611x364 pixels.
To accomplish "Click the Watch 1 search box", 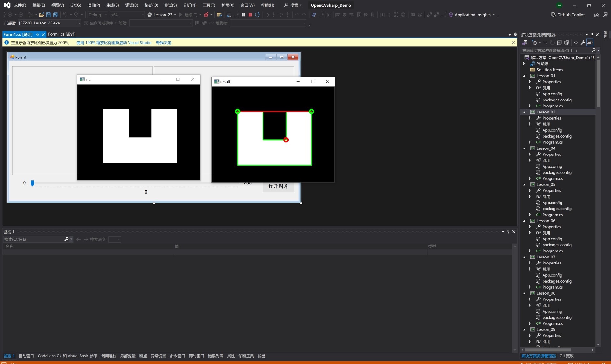I will point(33,239).
